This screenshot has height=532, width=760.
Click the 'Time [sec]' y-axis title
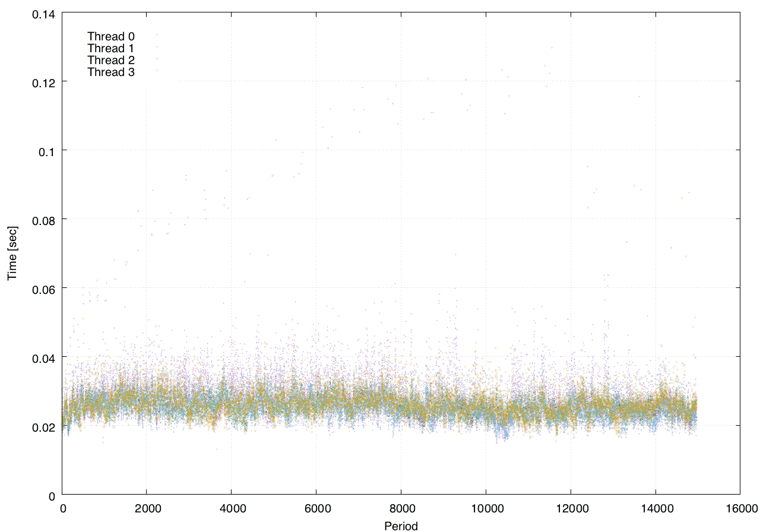point(12,254)
